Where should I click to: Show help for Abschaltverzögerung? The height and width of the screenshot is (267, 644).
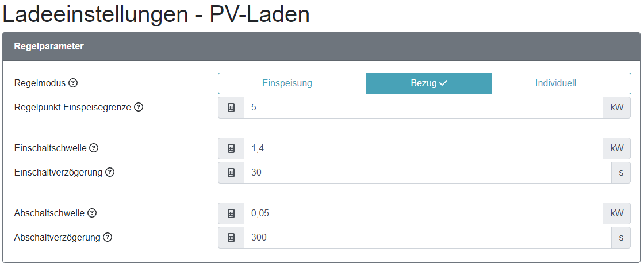[108, 237]
